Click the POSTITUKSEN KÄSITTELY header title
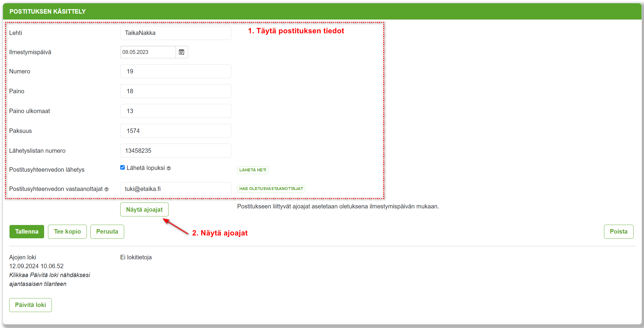This screenshot has width=644, height=328. 47,12
